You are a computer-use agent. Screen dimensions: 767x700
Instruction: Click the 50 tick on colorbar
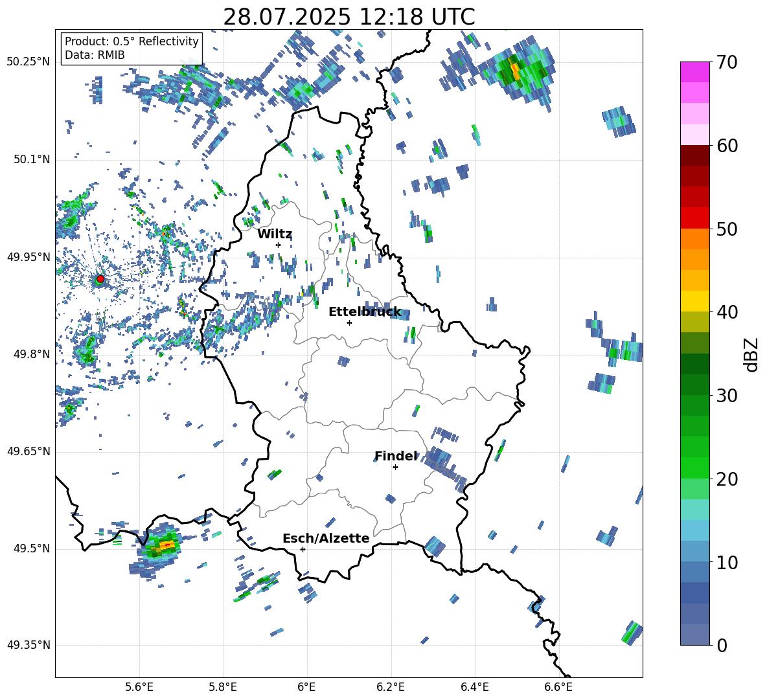click(x=727, y=229)
